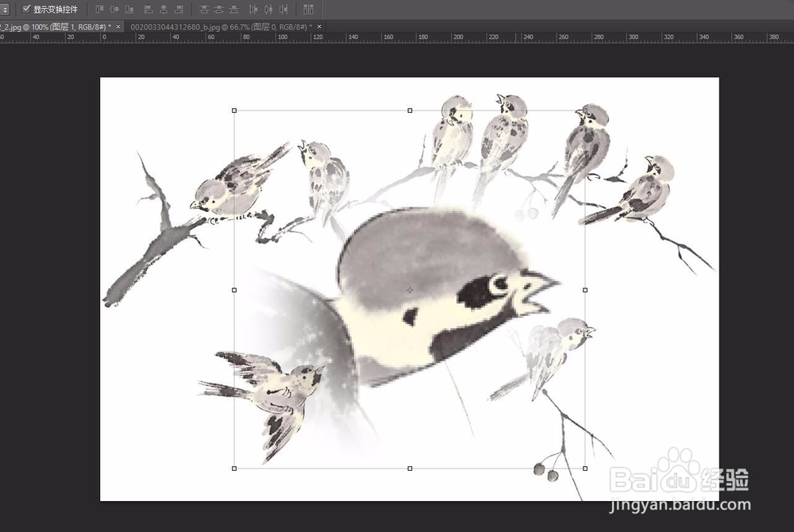Click the horizontal ruler at the 100 mark
The image size is (794, 532).
click(283, 37)
